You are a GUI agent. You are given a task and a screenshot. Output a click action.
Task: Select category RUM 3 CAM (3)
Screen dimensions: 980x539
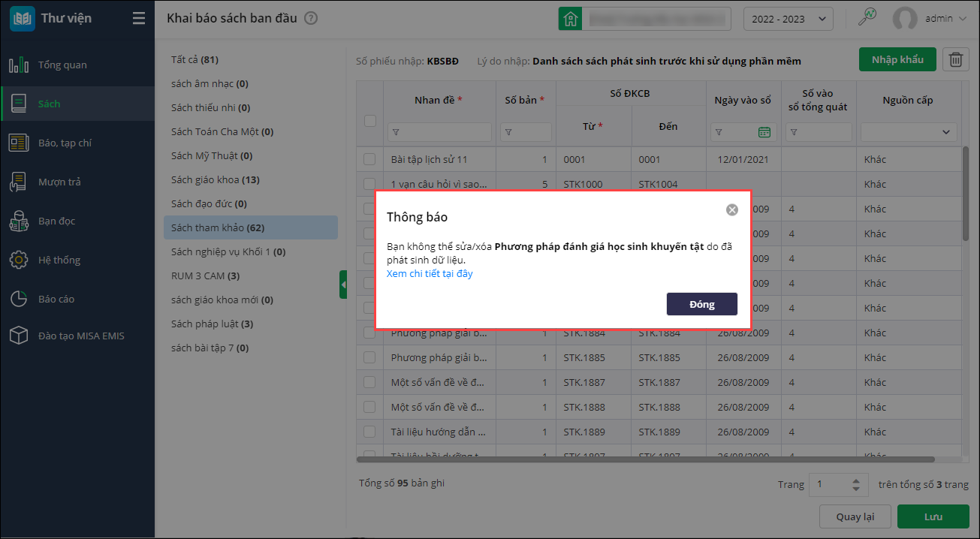[251, 276]
